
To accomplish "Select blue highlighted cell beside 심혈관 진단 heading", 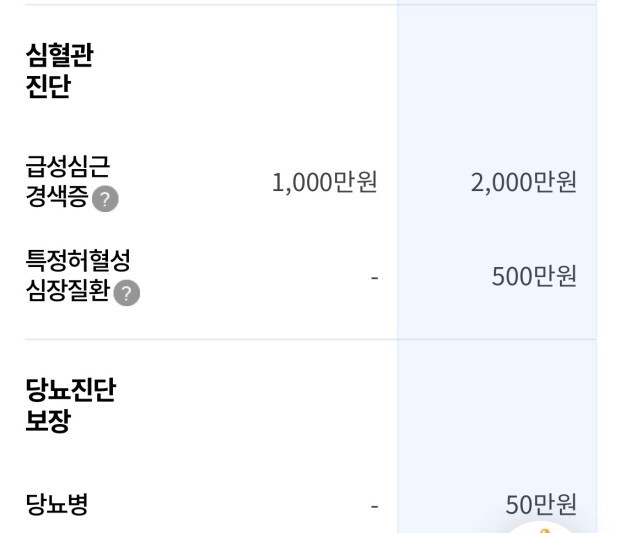I will [496, 71].
